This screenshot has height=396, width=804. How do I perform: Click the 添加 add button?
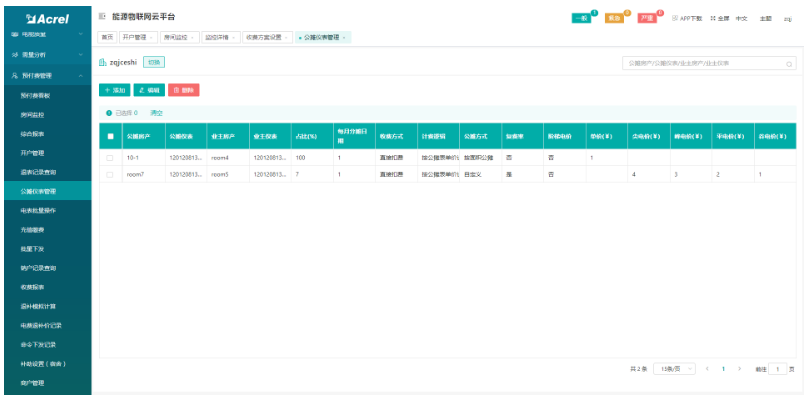pyautogui.click(x=115, y=90)
